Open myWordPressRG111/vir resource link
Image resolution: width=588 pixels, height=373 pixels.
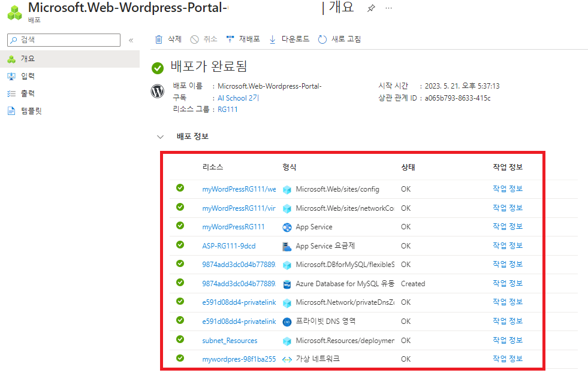point(239,208)
